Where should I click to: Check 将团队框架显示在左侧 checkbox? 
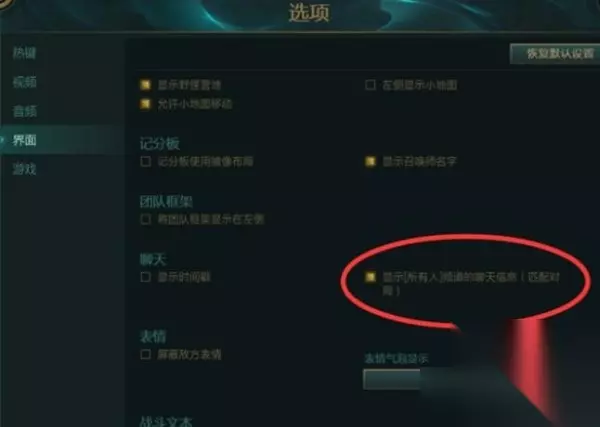coord(145,219)
